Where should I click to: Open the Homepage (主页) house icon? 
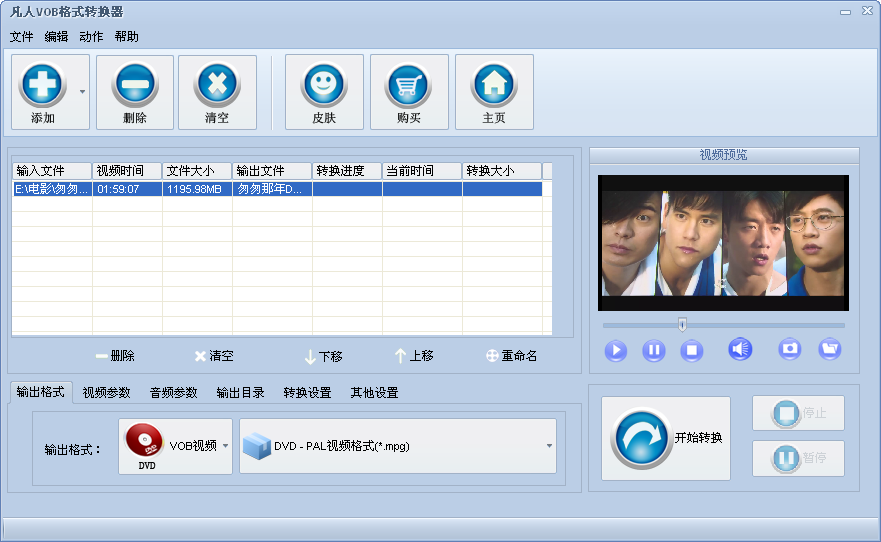click(494, 85)
